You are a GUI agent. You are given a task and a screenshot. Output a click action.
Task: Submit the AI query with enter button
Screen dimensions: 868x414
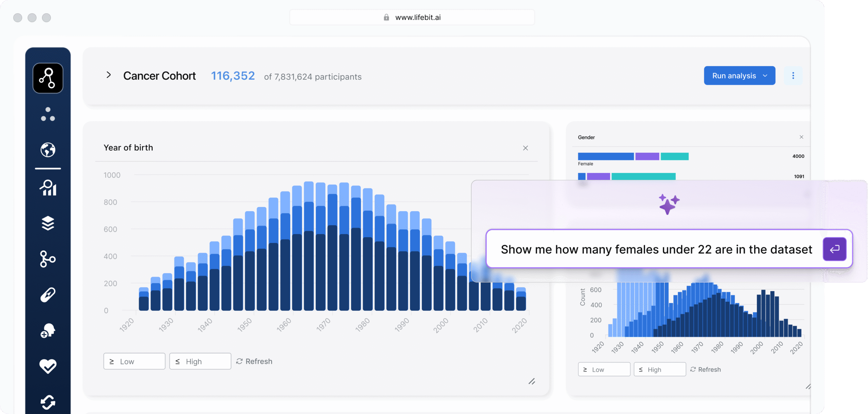pos(834,249)
